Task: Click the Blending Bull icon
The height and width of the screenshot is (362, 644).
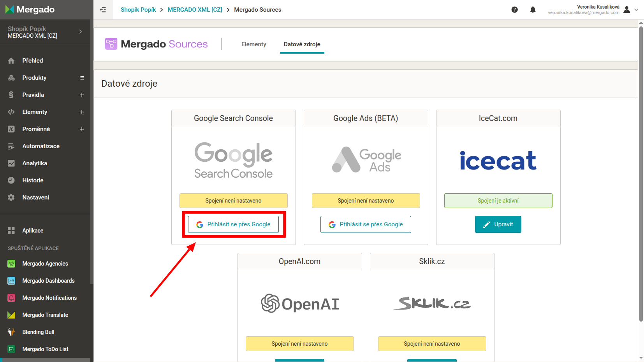Action: pos(11,332)
